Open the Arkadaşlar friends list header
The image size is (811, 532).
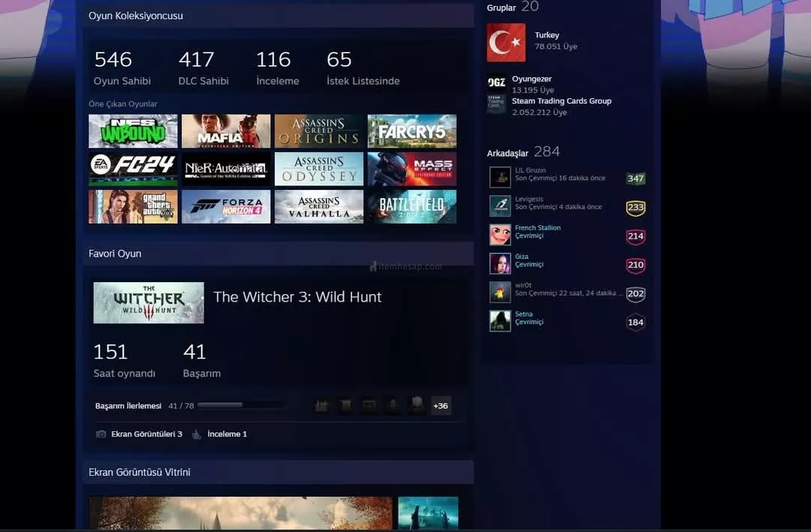[508, 153]
